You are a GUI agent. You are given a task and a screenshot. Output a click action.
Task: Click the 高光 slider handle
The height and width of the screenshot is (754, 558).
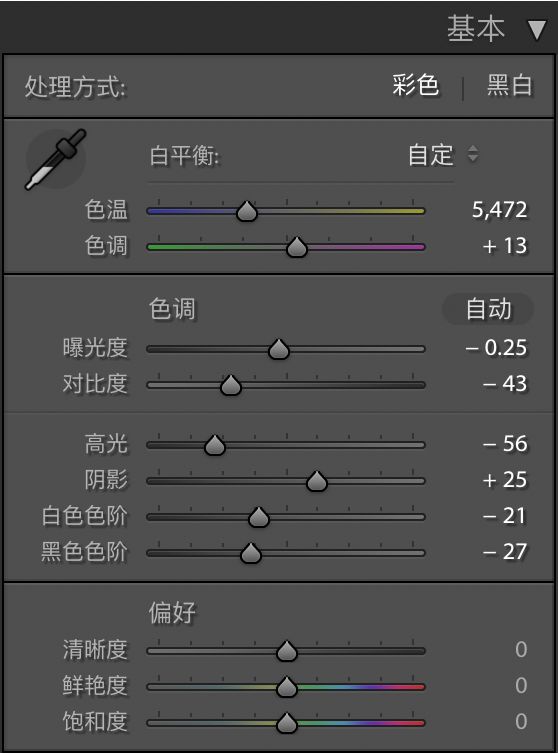point(215,445)
